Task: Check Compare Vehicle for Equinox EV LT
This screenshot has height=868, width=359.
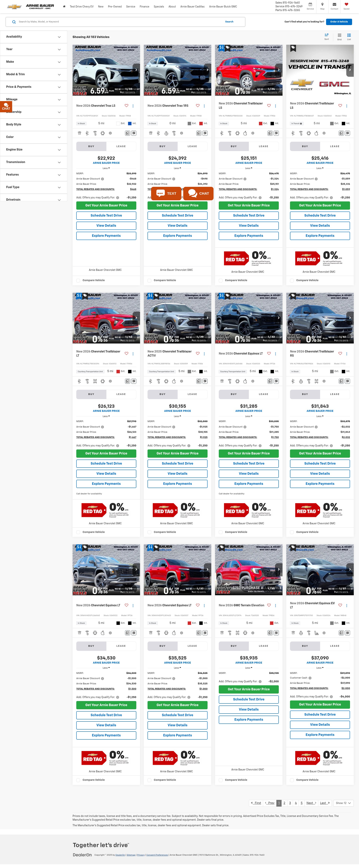Action: click(292, 780)
